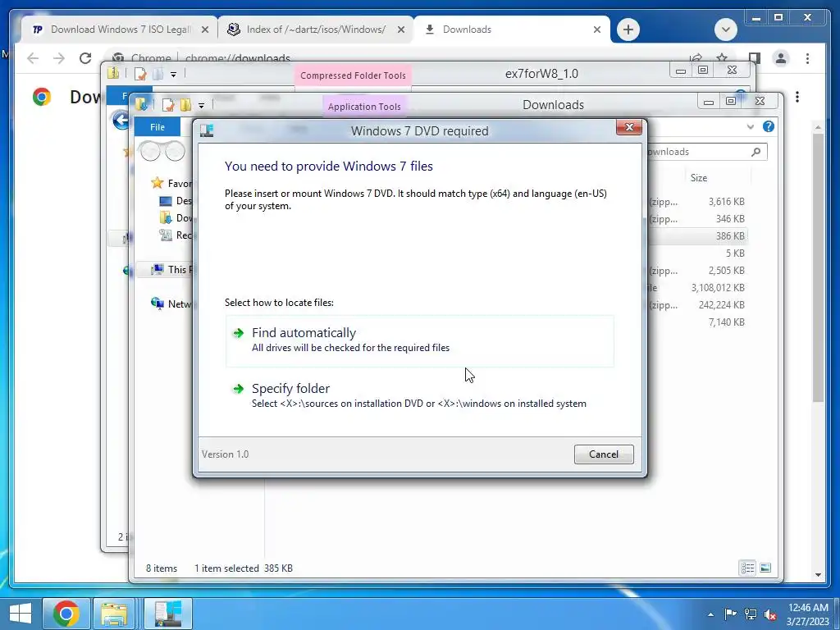The height and width of the screenshot is (630, 840).
Task: Open Chrome three-dot menu
Action: (x=807, y=58)
